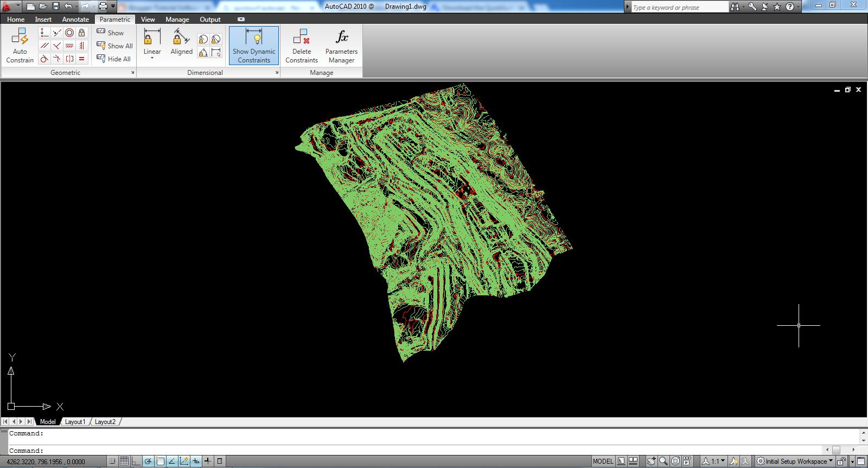Switch to the Layout2 tab

[105, 422]
